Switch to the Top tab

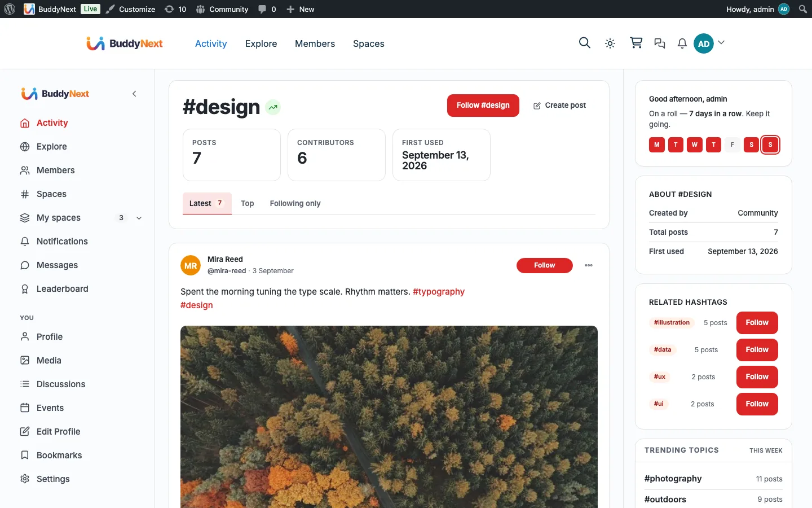[x=248, y=203]
